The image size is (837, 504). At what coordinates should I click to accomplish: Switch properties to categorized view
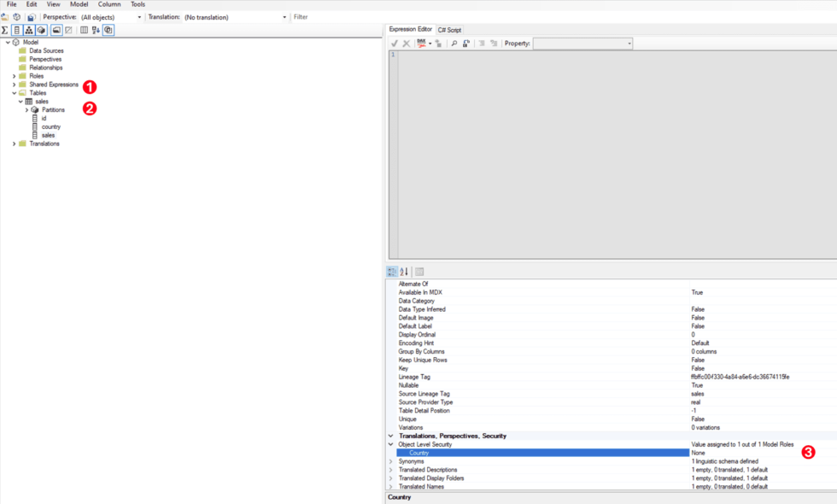pyautogui.click(x=393, y=272)
